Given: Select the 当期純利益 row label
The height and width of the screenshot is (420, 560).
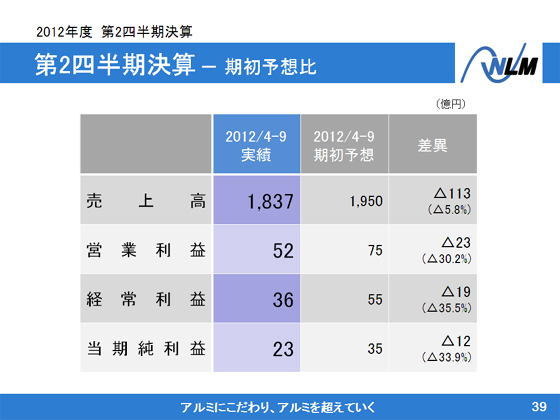Looking at the screenshot, I should (x=146, y=348).
